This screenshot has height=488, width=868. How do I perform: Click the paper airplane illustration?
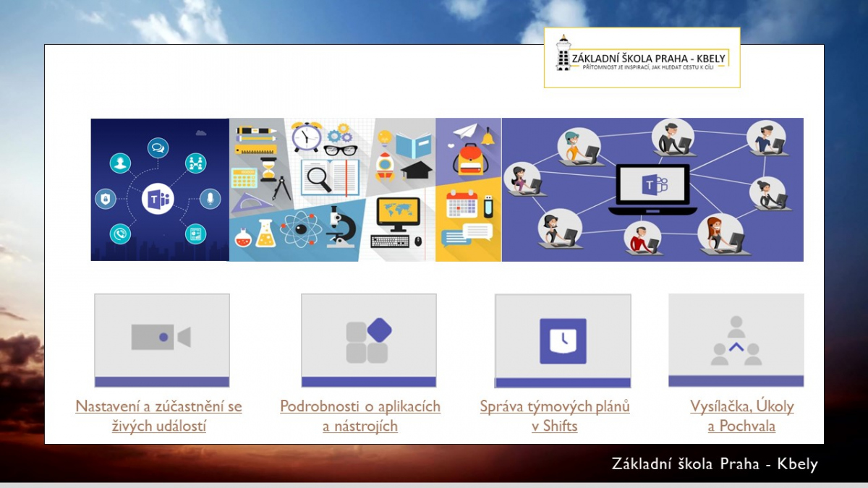pyautogui.click(x=468, y=130)
